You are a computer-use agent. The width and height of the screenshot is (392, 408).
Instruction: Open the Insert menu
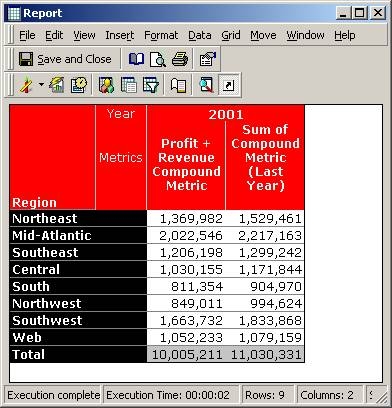pyautogui.click(x=120, y=35)
